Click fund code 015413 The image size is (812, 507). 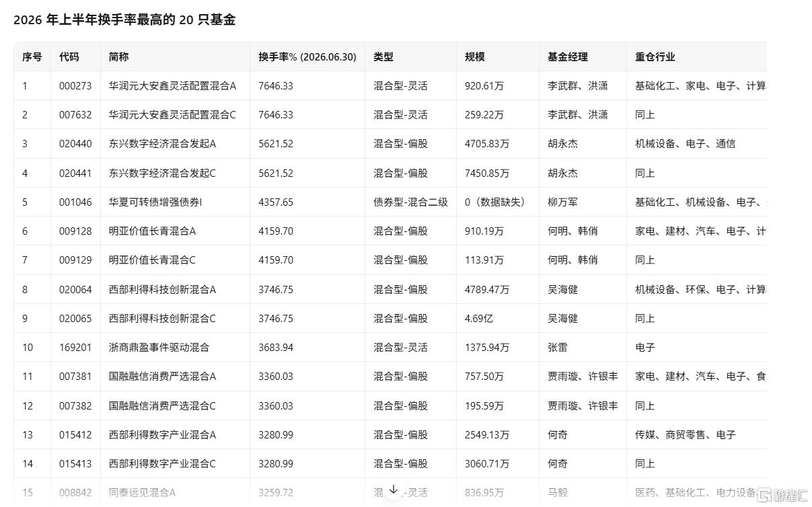(x=75, y=464)
